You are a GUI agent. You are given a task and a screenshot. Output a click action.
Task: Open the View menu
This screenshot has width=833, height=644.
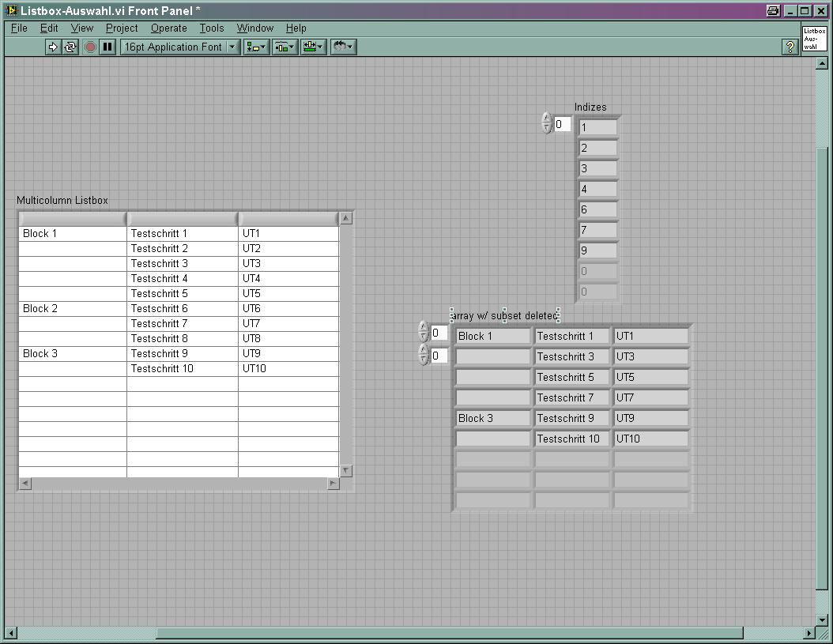82,28
